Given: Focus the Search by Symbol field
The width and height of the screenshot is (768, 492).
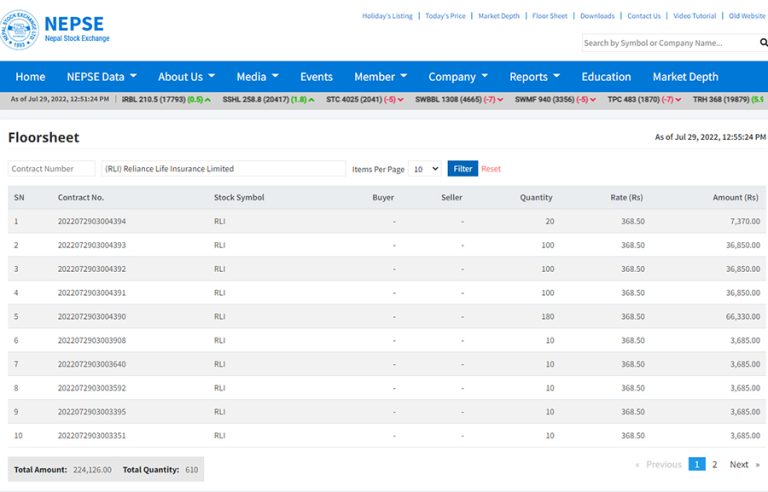Looking at the screenshot, I should tap(669, 43).
